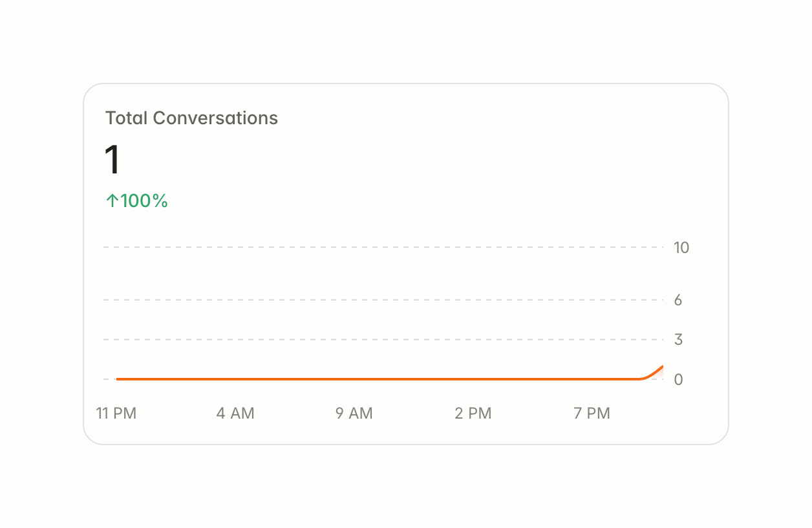Select the 9 AM time label
This screenshot has height=528, width=812.
(354, 413)
